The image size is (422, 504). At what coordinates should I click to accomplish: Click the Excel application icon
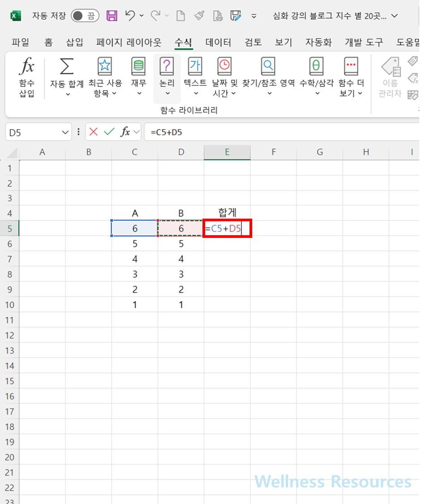pyautogui.click(x=15, y=15)
